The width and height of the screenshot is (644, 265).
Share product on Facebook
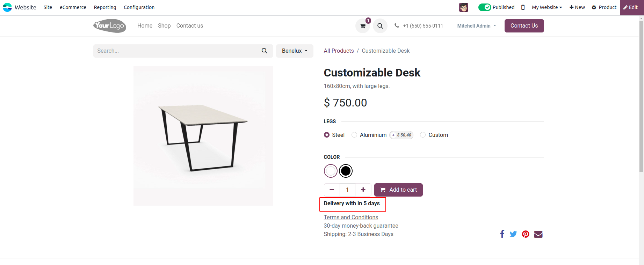pyautogui.click(x=502, y=234)
